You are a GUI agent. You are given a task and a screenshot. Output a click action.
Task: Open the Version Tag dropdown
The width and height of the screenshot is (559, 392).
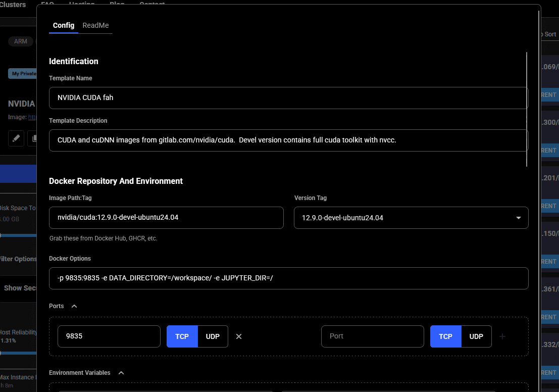[411, 218]
